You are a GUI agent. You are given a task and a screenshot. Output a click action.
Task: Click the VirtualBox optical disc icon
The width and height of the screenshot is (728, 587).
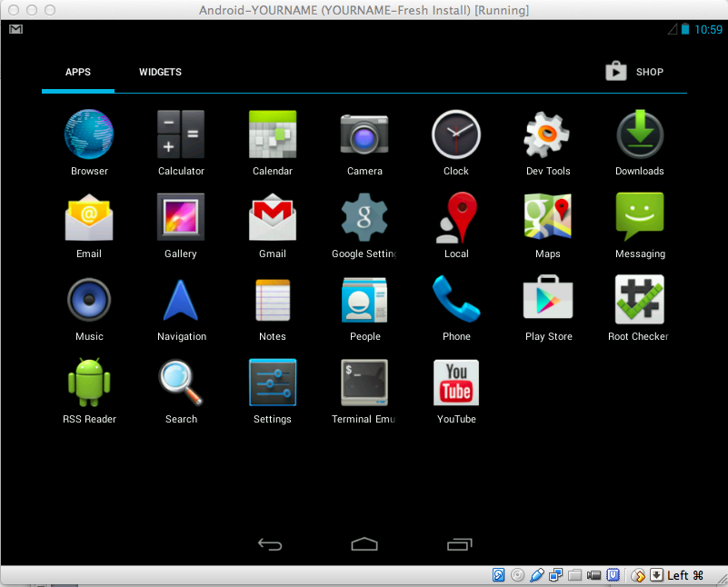[517, 575]
